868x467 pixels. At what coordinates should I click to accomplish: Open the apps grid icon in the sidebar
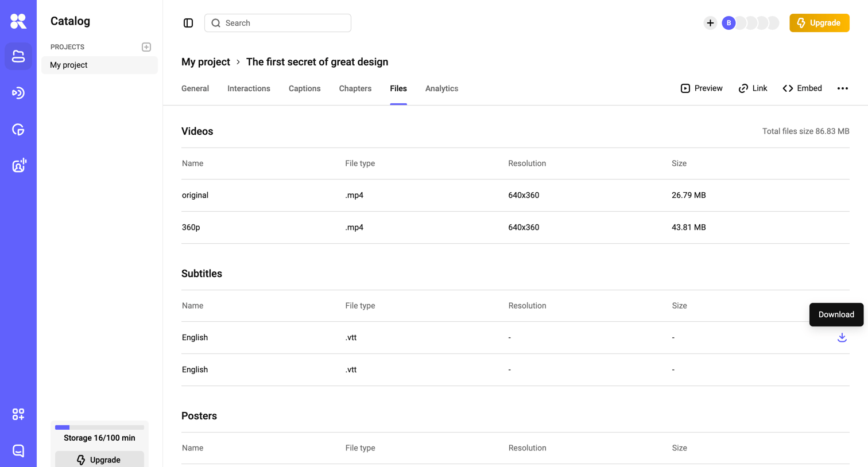pos(18,414)
